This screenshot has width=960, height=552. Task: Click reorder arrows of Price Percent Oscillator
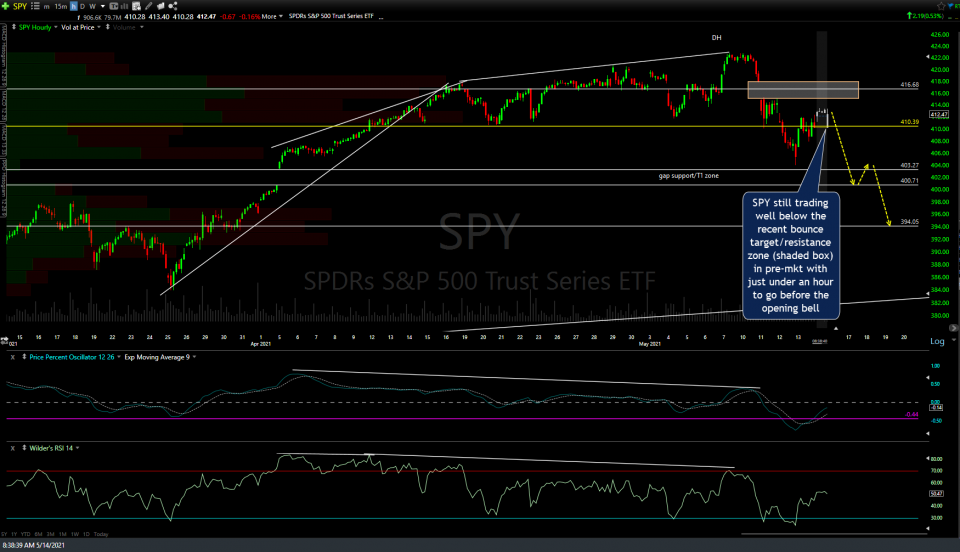(x=24, y=357)
